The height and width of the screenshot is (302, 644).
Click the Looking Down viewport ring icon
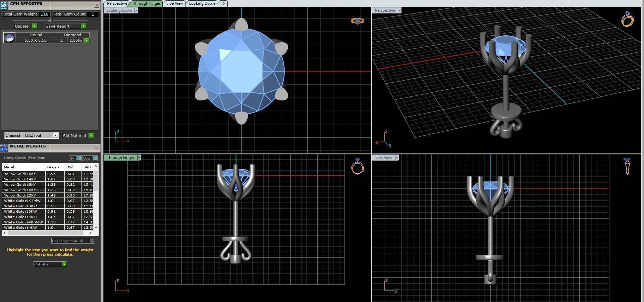358,21
